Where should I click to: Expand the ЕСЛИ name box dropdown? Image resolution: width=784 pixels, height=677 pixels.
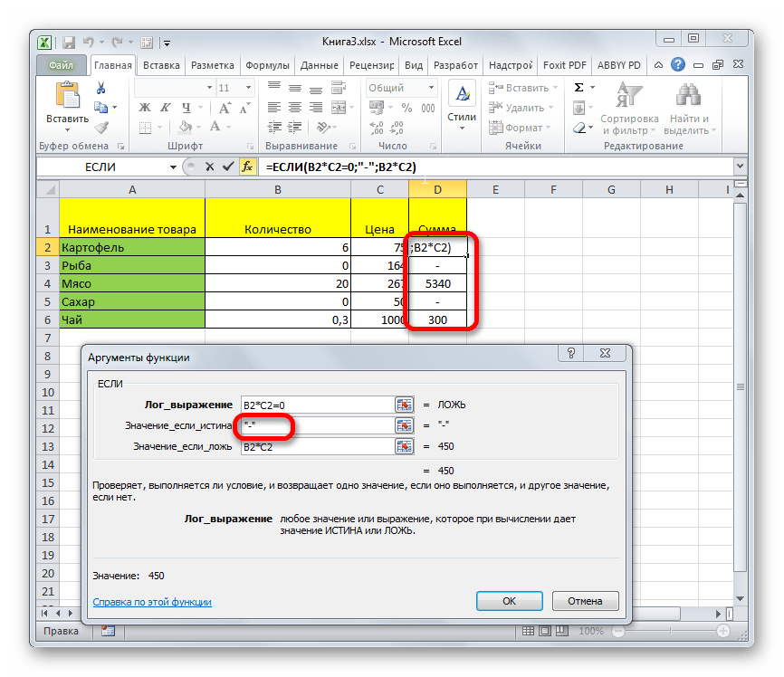171,167
